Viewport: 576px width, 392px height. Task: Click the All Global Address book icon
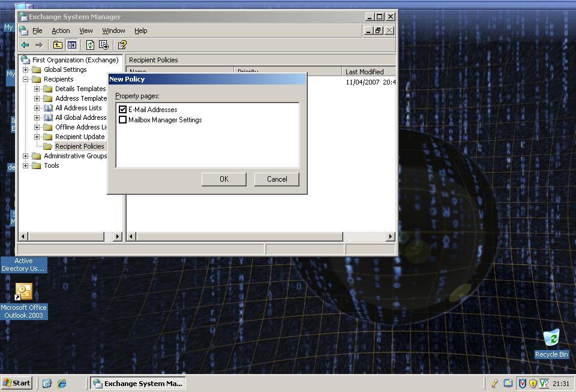pos(48,117)
